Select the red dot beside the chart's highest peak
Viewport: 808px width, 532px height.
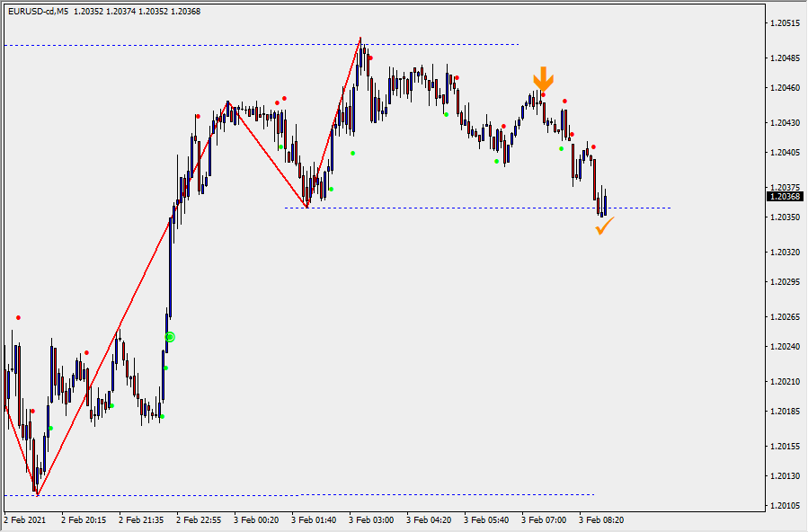point(370,58)
